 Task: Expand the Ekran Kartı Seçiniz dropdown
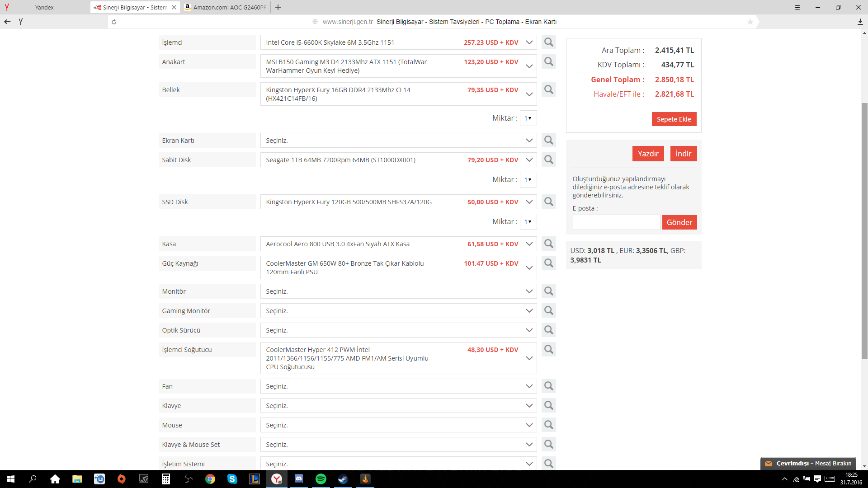coord(398,141)
